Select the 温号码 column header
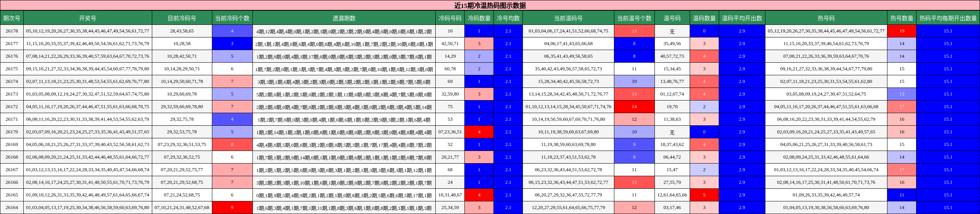This screenshot has height=214, width=980. click(672, 18)
